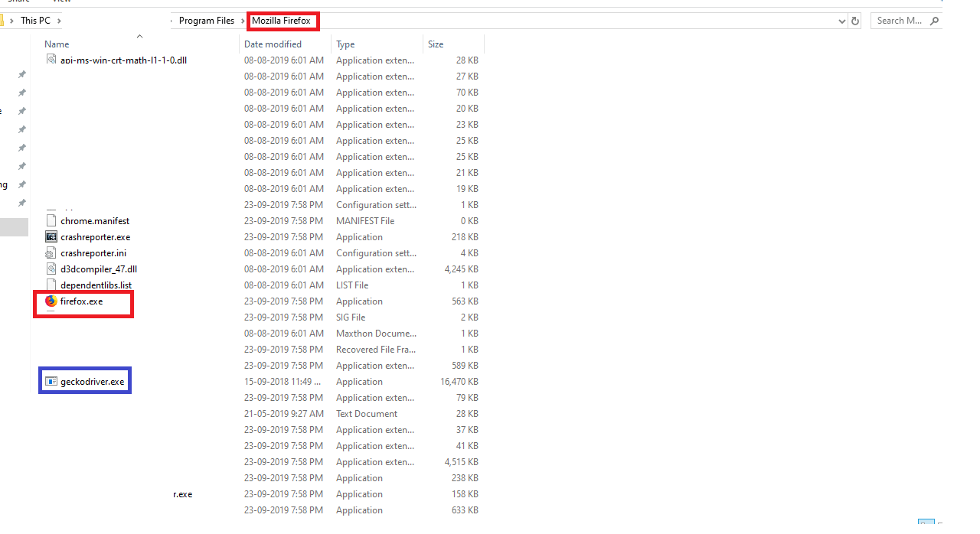The width and height of the screenshot is (980, 534).
Task: Open the View ribbon tab
Action: (x=62, y=2)
